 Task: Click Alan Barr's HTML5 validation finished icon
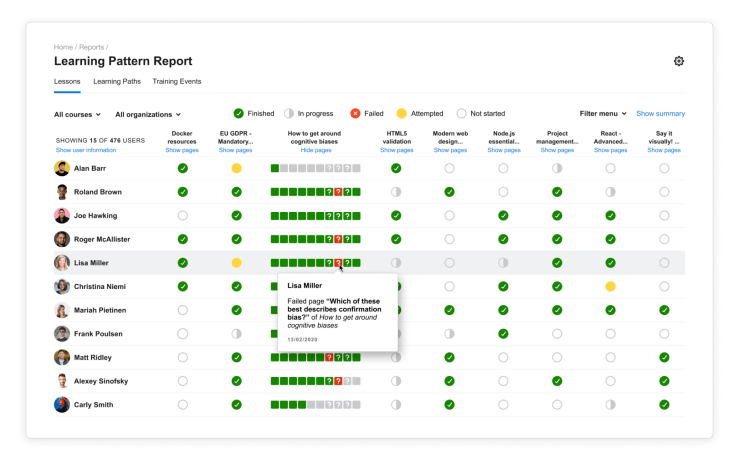(x=396, y=168)
